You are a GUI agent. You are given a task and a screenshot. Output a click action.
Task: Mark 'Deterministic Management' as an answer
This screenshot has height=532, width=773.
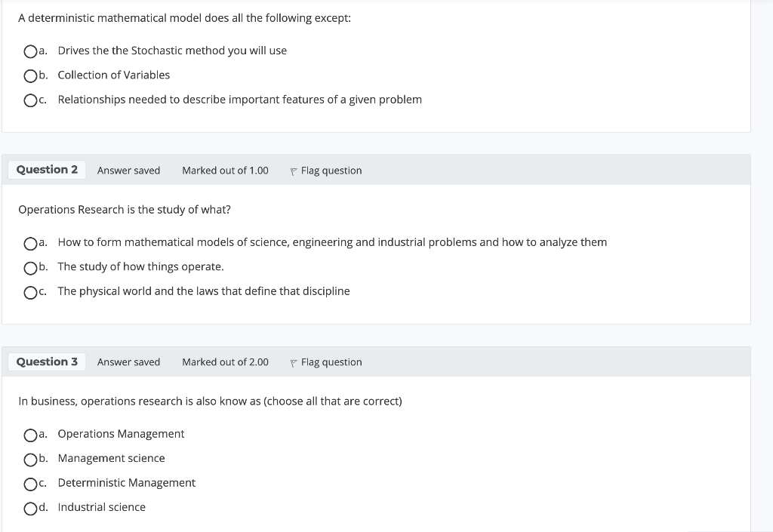coord(30,484)
